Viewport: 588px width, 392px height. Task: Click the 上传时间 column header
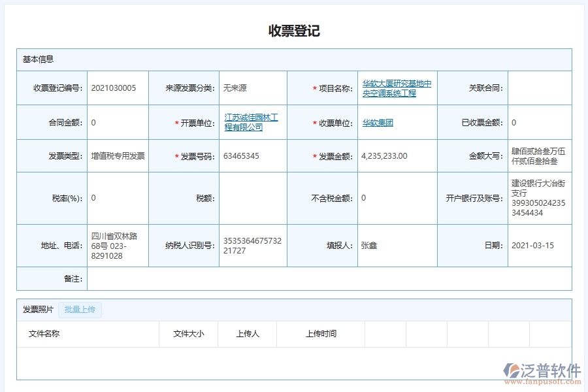321,334
